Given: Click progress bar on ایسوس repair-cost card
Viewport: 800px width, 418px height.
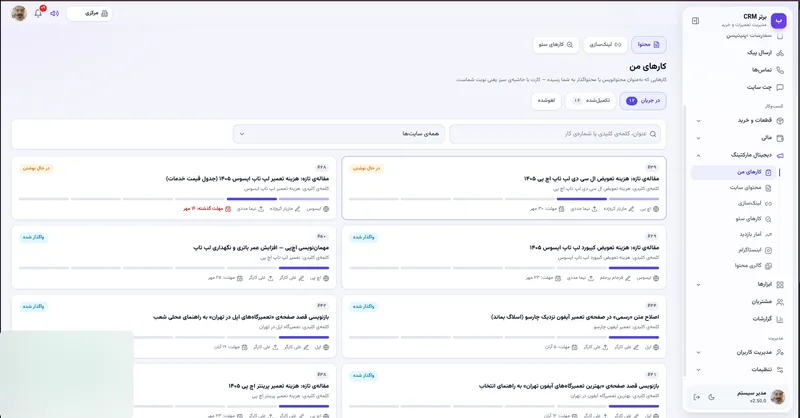Looking at the screenshot, I should click(174, 199).
